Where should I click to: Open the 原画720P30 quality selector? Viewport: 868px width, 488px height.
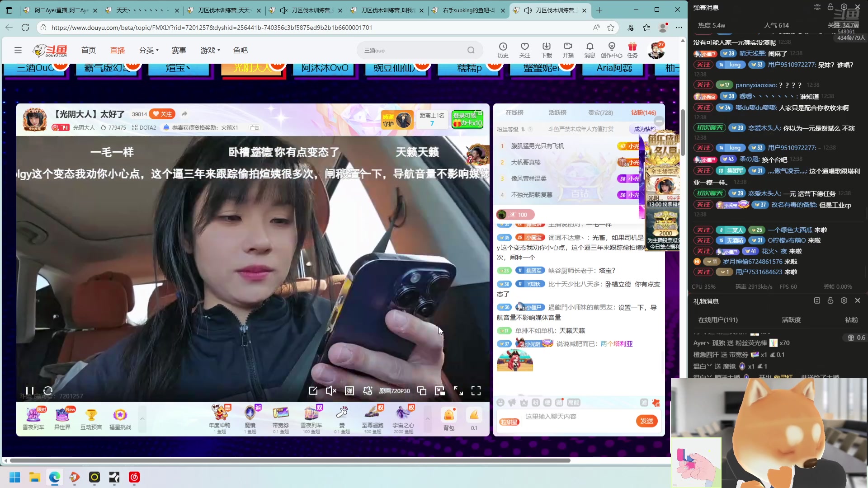(394, 391)
